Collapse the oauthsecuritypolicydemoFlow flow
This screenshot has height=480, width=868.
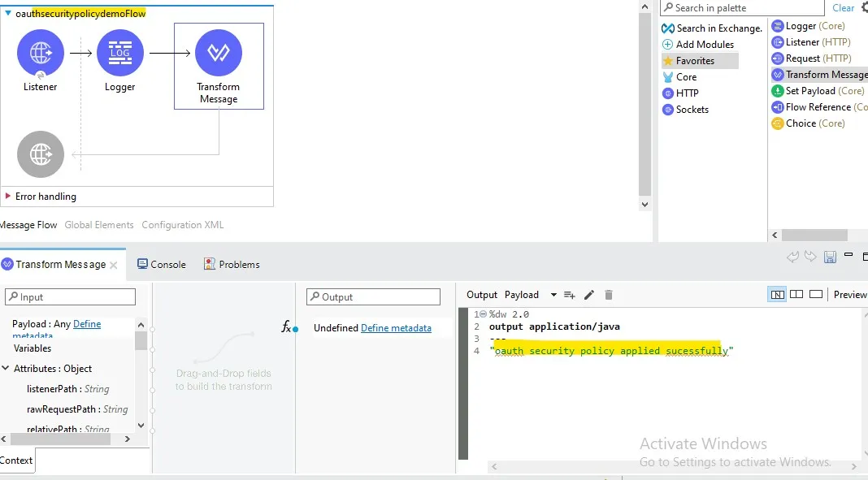click(x=8, y=13)
